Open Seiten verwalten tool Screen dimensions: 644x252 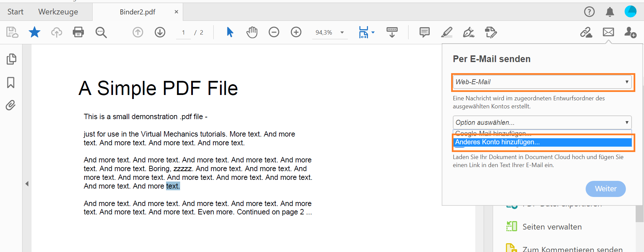click(552, 227)
